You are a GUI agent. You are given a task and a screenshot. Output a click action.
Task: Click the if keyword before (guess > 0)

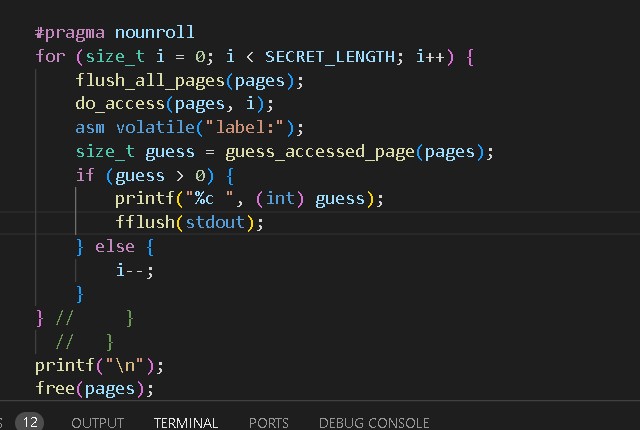click(x=84, y=175)
